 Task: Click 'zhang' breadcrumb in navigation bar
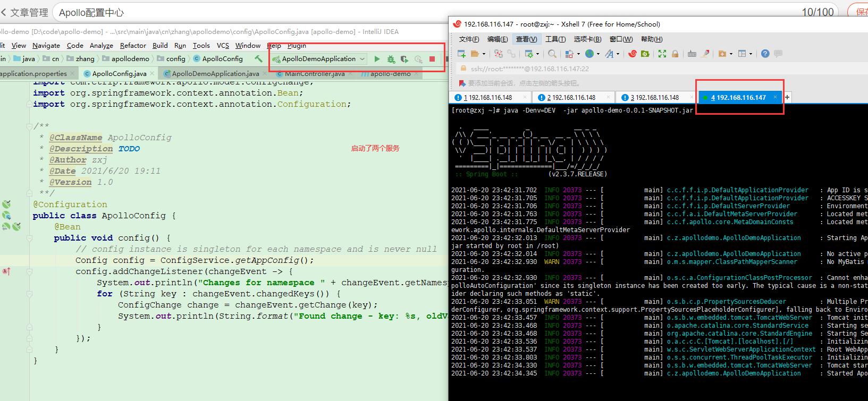point(85,59)
